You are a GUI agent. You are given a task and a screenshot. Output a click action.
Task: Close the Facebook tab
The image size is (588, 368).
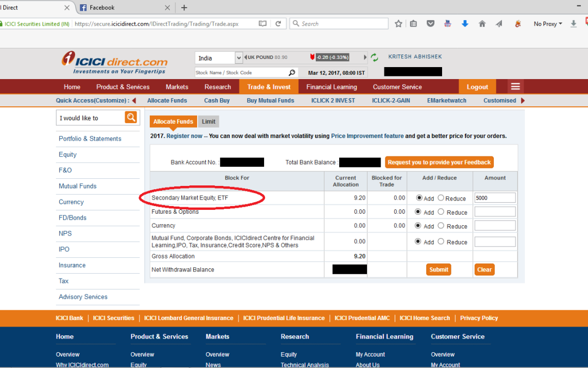click(x=167, y=8)
